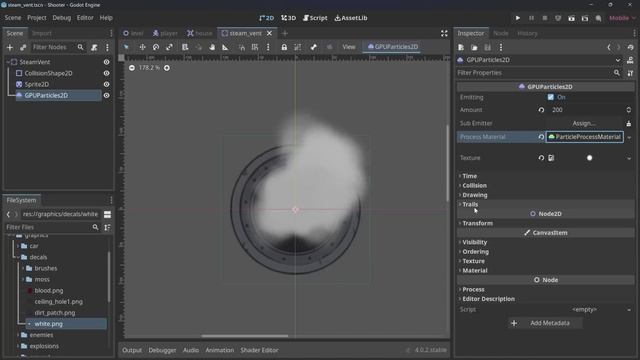Switch to the player scene tab
This screenshot has width=640, height=360.
(x=165, y=33)
